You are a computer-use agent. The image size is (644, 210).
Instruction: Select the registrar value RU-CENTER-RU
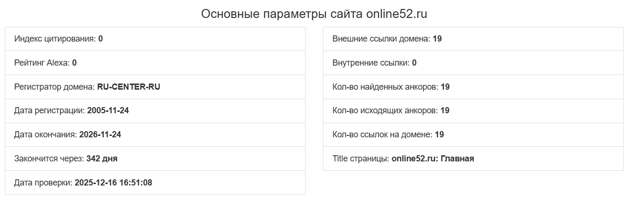point(128,87)
